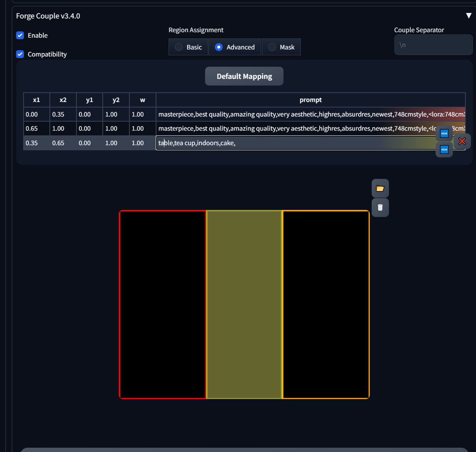476x452 pixels.
Task: Toggle the Compatibility checkbox
Action: tap(20, 54)
